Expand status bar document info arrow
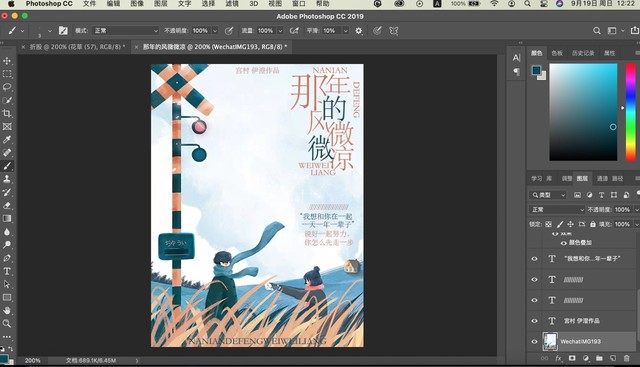Viewport: 640px width, 367px height. [x=137, y=361]
